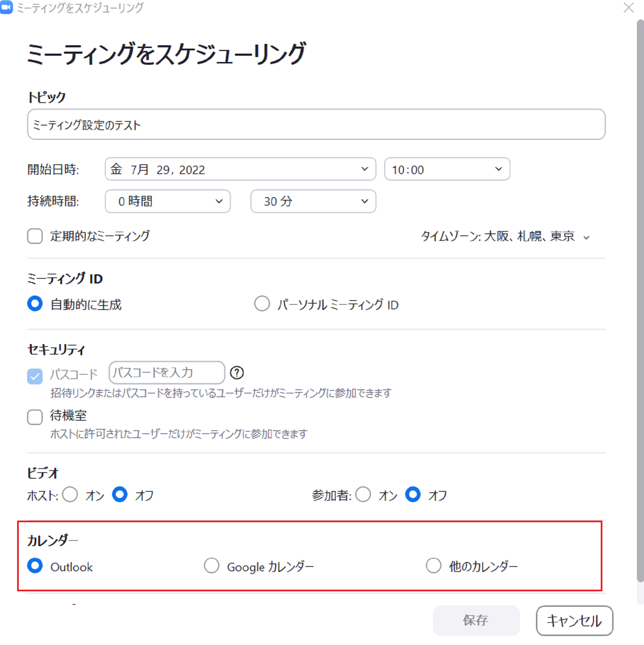Turn participant video オン

click(363, 494)
